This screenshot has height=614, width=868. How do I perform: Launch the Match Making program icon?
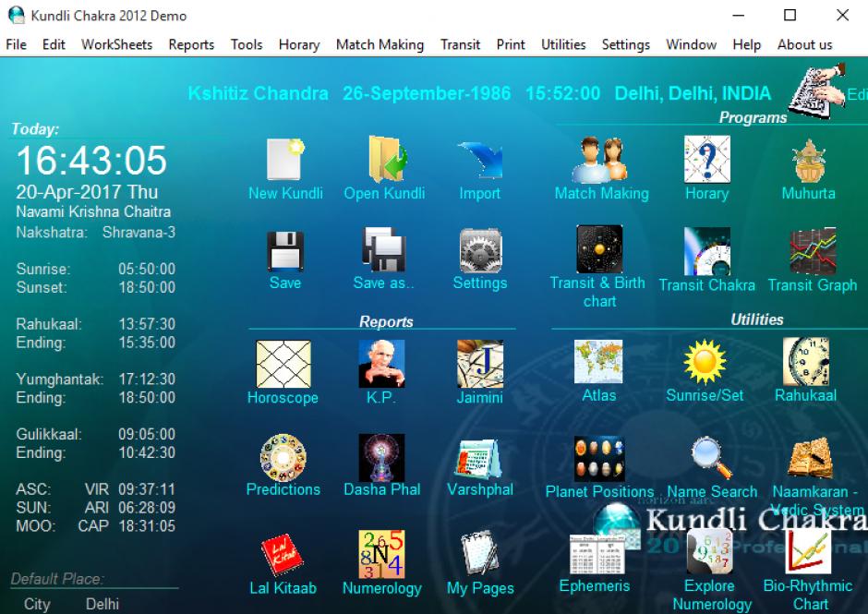click(599, 160)
